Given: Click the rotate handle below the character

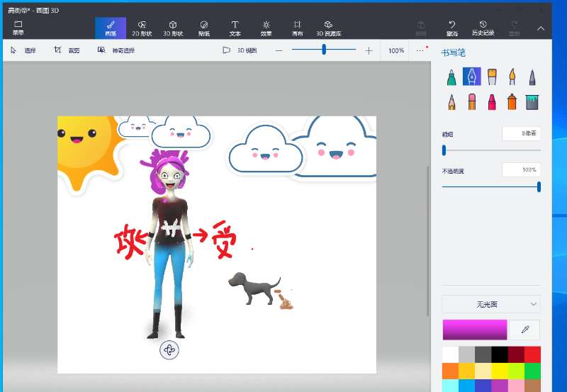Looking at the screenshot, I should (x=169, y=349).
